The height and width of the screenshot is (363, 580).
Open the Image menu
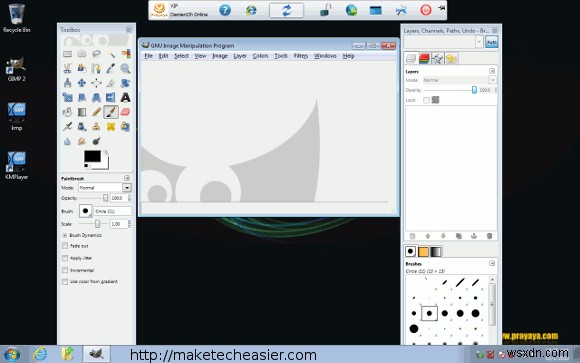tap(220, 56)
